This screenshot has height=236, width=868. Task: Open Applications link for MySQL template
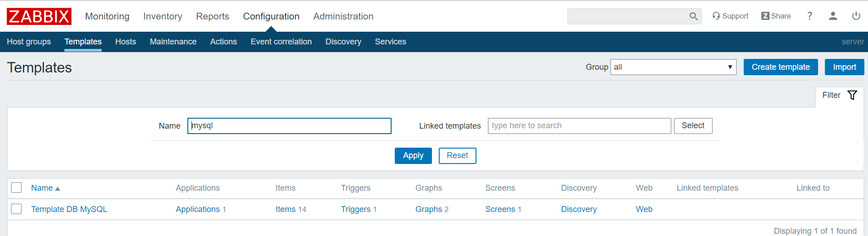(x=197, y=209)
